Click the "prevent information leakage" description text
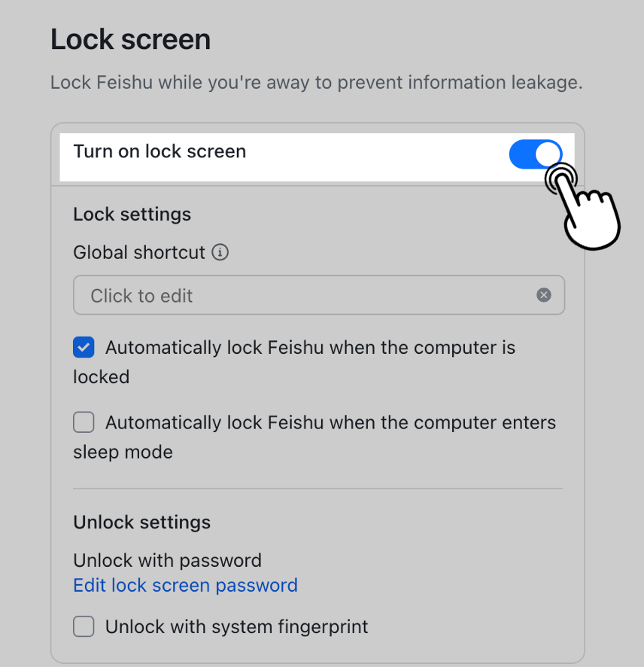This screenshot has height=667, width=644. (459, 82)
